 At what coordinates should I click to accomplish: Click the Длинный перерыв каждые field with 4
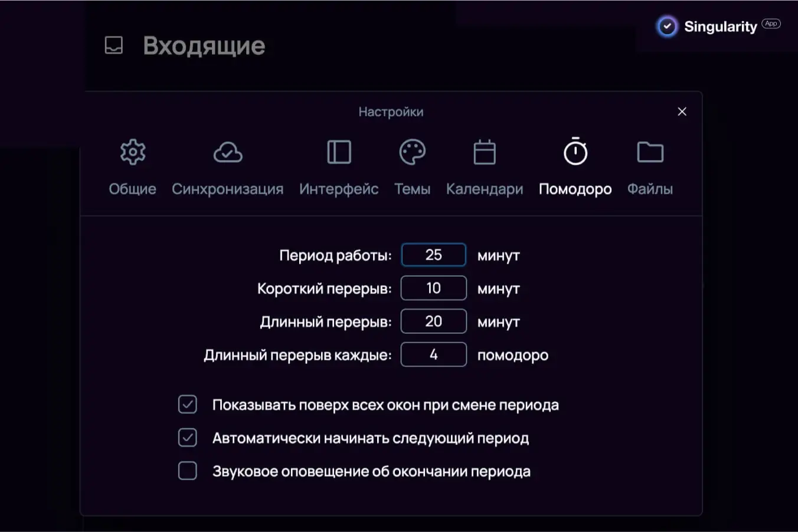tap(434, 354)
